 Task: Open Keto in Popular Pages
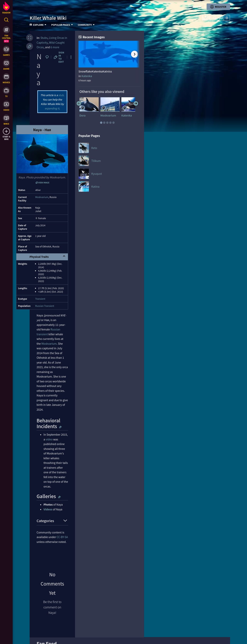point(94,148)
